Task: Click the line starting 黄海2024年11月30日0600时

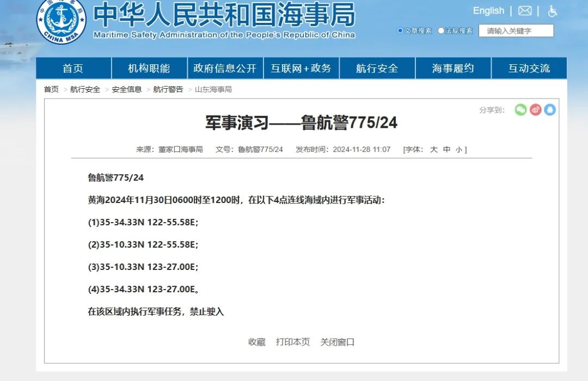Action: coord(236,200)
